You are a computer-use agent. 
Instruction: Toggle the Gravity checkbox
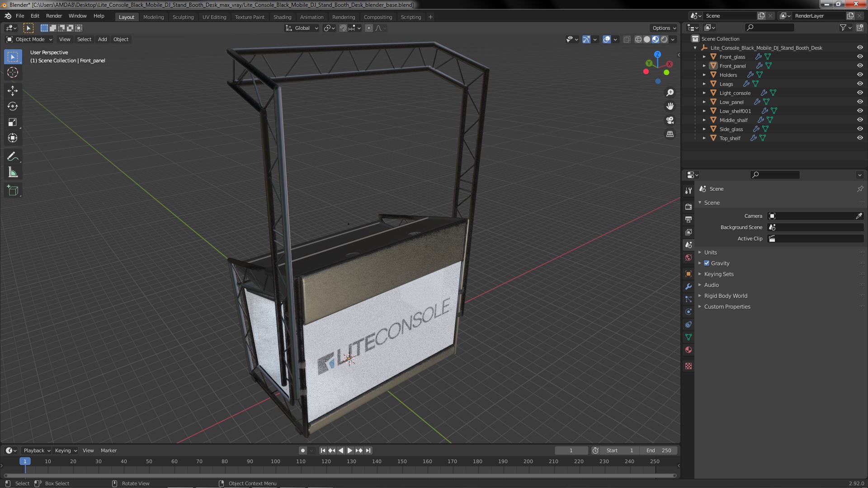[707, 263]
